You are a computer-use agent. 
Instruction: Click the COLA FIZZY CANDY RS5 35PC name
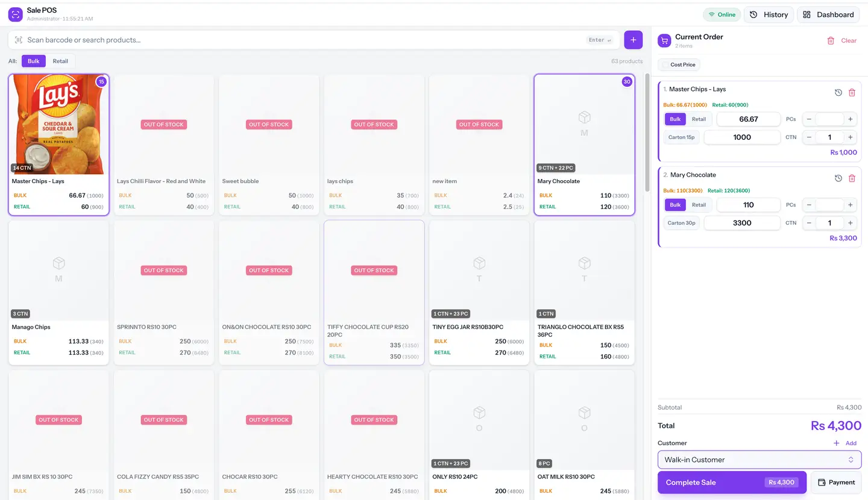(157, 477)
